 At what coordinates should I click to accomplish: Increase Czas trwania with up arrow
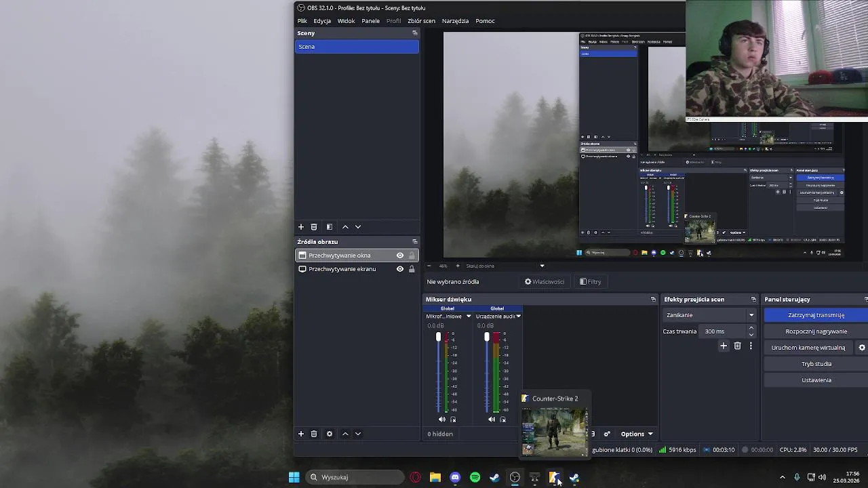point(751,328)
